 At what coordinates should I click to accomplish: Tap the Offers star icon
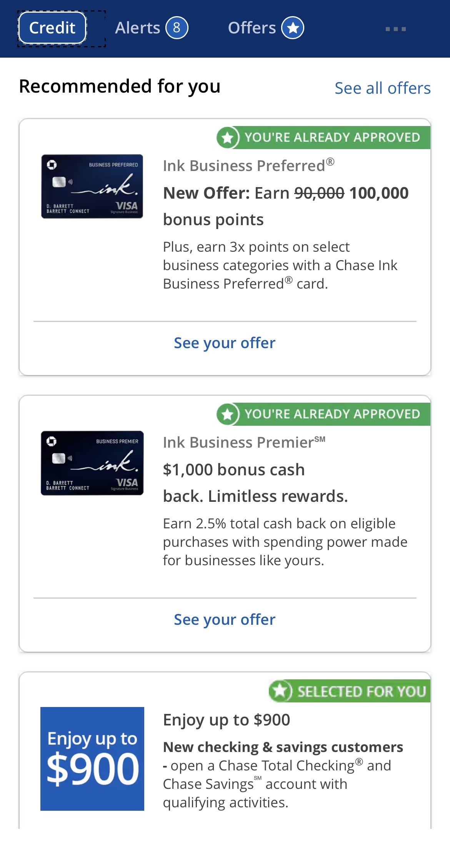293,28
